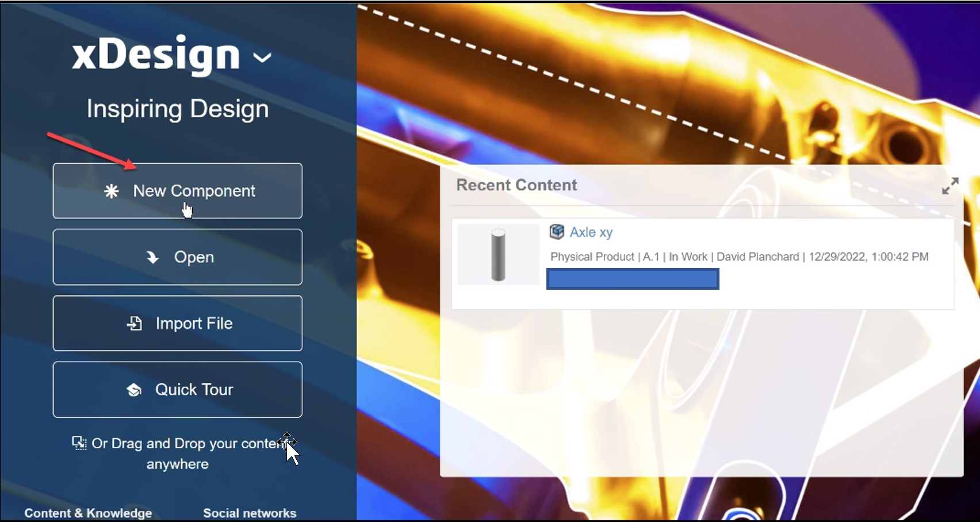This screenshot has width=980, height=522.
Task: Select the Import File icon
Action: click(134, 323)
